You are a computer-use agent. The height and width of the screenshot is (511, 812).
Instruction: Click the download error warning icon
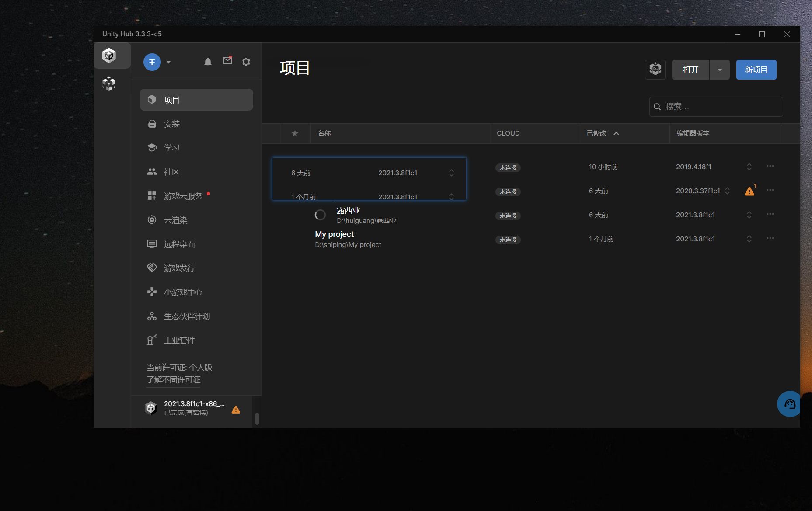[x=236, y=410]
